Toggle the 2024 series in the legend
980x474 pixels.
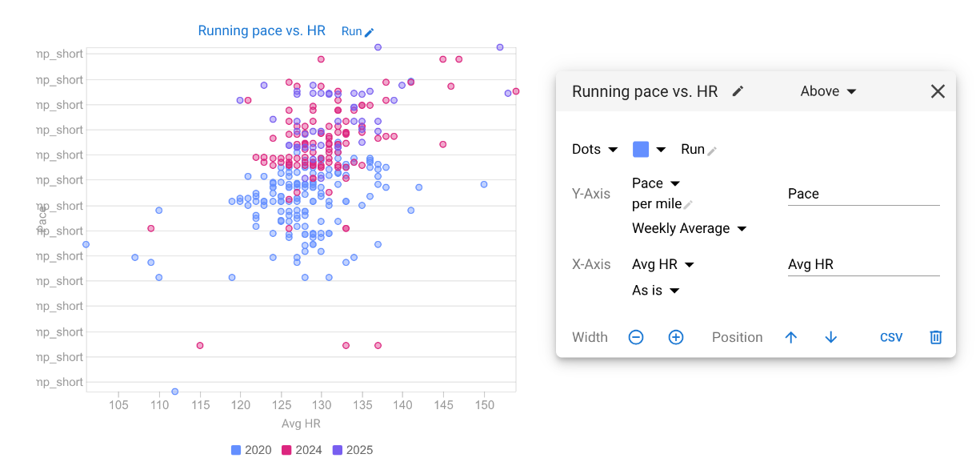[302, 450]
